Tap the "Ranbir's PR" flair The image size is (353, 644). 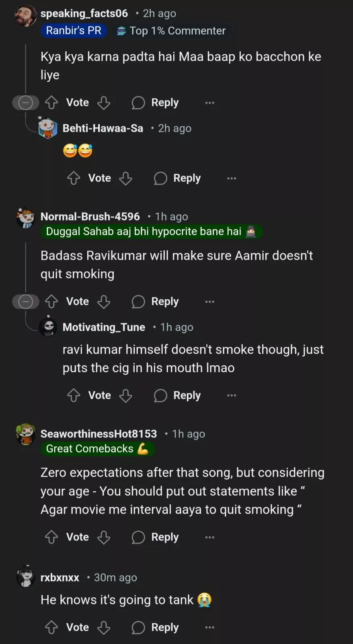[x=74, y=31]
